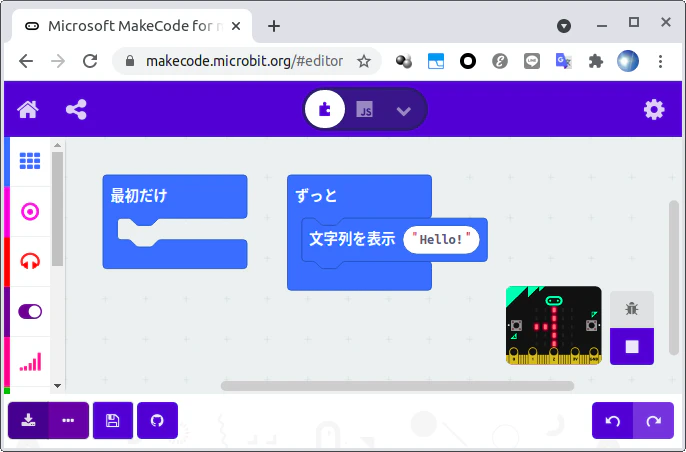Open browser extensions puzzle menu

pyautogui.click(x=596, y=61)
